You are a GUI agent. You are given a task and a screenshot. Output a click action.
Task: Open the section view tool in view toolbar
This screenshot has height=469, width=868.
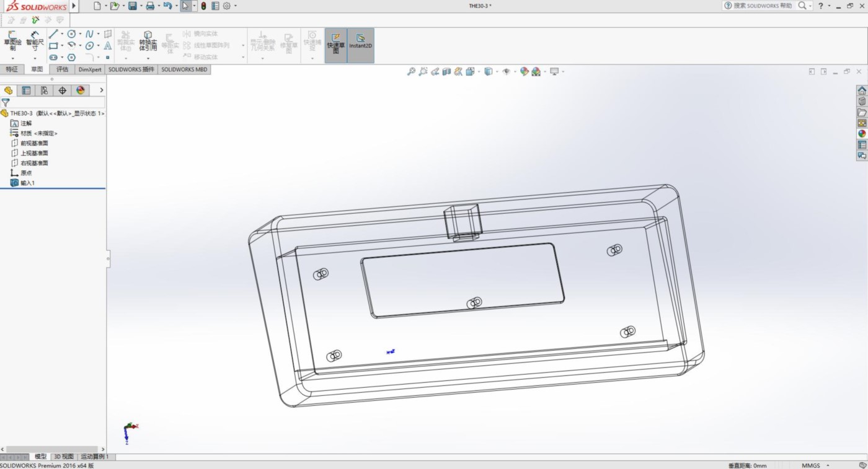[x=446, y=72]
